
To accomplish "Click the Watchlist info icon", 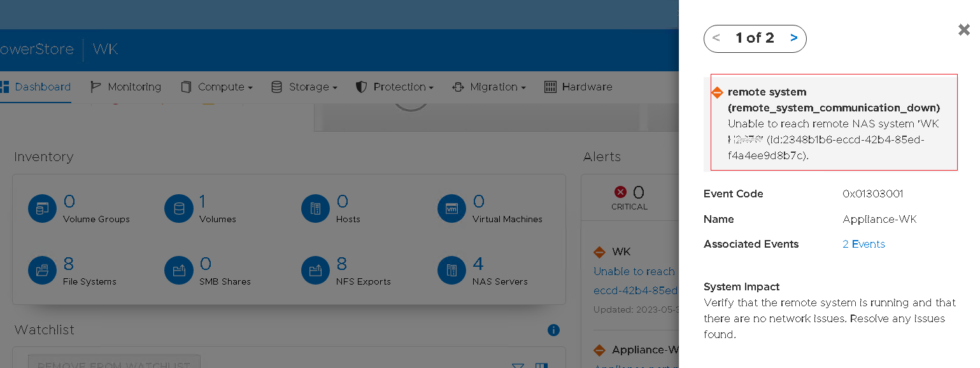I will click(x=553, y=330).
